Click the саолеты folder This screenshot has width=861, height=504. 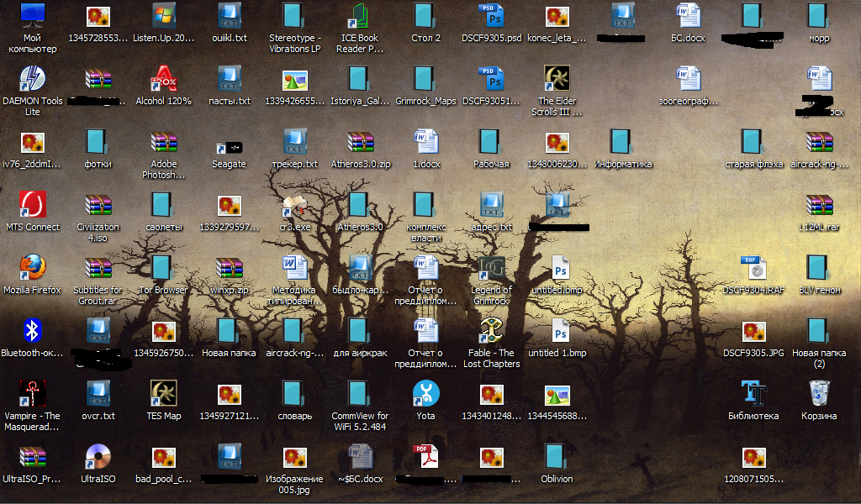point(164,205)
